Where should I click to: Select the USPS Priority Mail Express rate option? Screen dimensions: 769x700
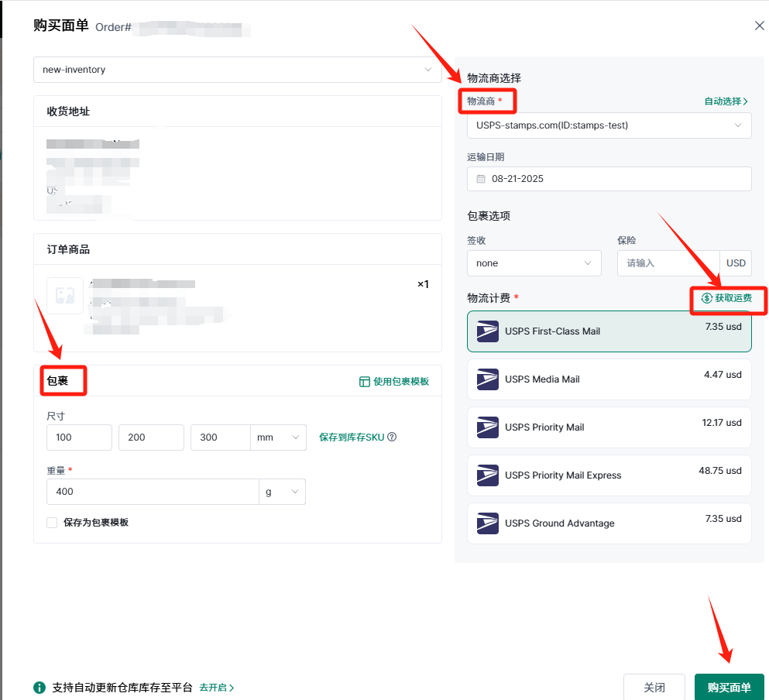609,475
